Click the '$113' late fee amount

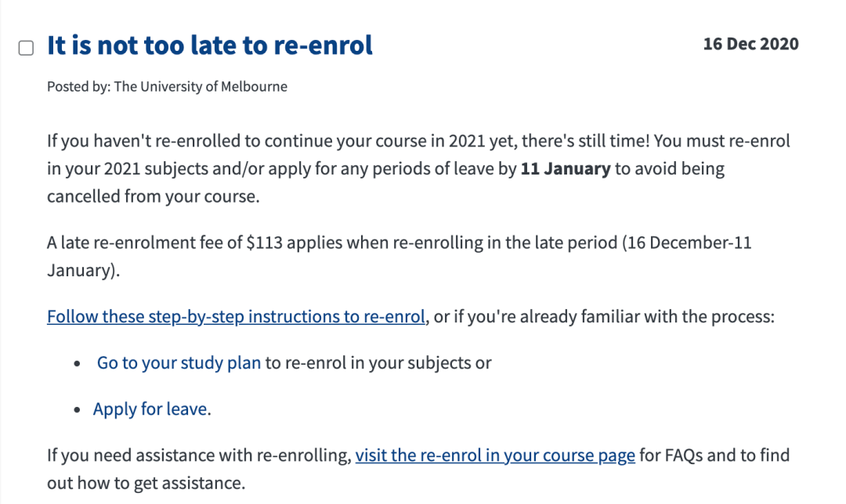265,243
